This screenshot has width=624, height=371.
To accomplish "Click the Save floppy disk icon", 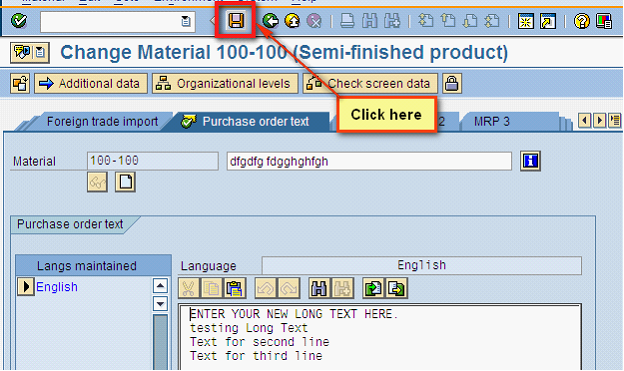I will tap(236, 20).
